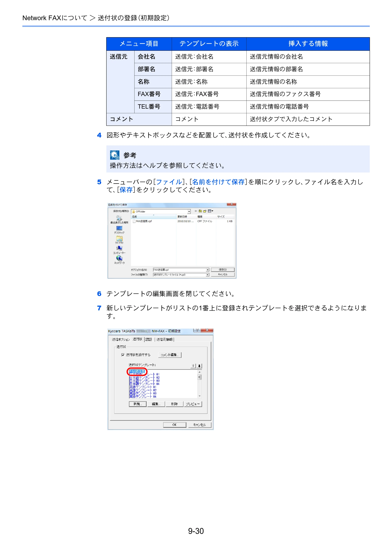Image resolution: width=392 pixels, height=555 pixels.
Task: Expand the オブジェクト名 dropdown arrow
Action: click(207, 270)
